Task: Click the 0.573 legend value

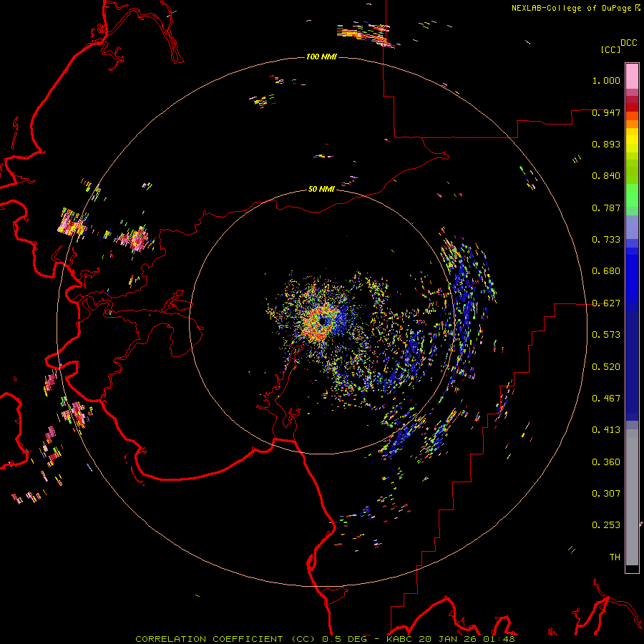Action: pyautogui.click(x=606, y=335)
